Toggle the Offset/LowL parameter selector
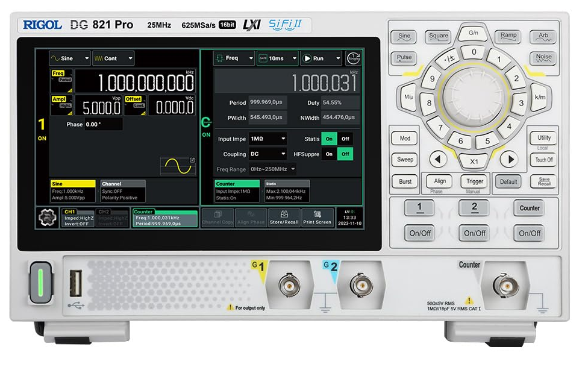This screenshot has height=367, width=588. click(x=135, y=105)
